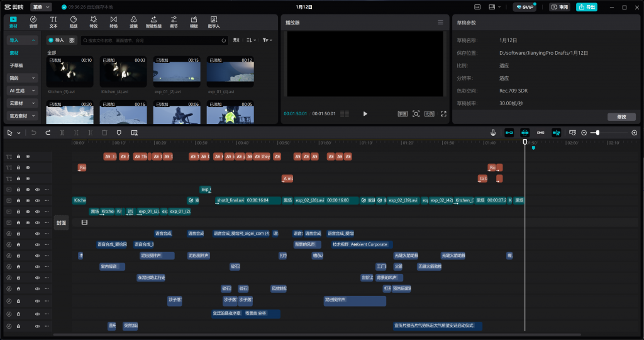Toggle eye visibility on the top text track
Screen dimensions: 644x340
[x=28, y=156]
